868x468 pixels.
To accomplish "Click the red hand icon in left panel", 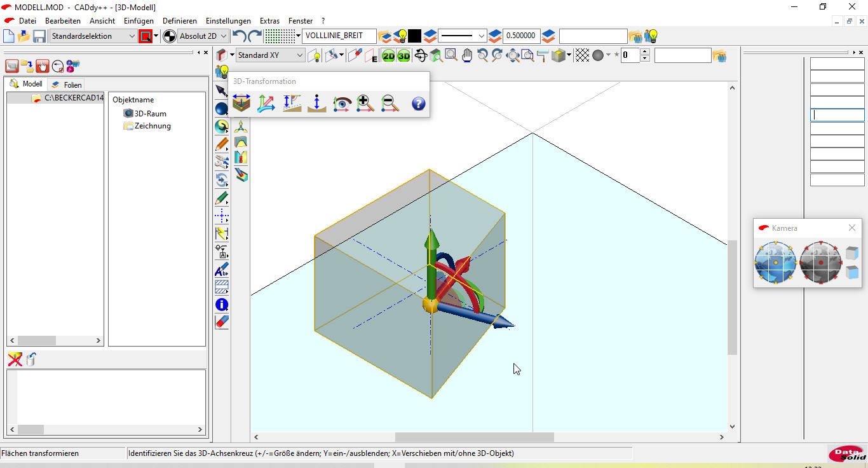I will pyautogui.click(x=43, y=66).
